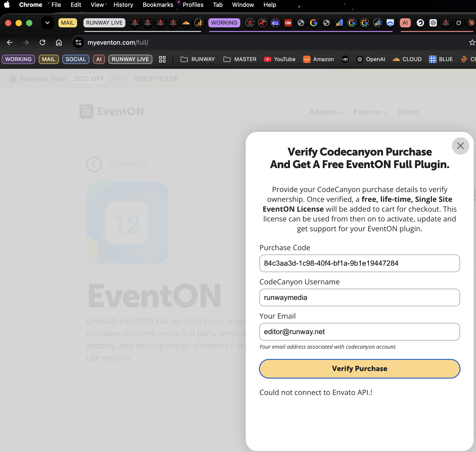The width and height of the screenshot is (476, 452).
Task: Open the tab search dropdown arrow
Action: point(47,23)
